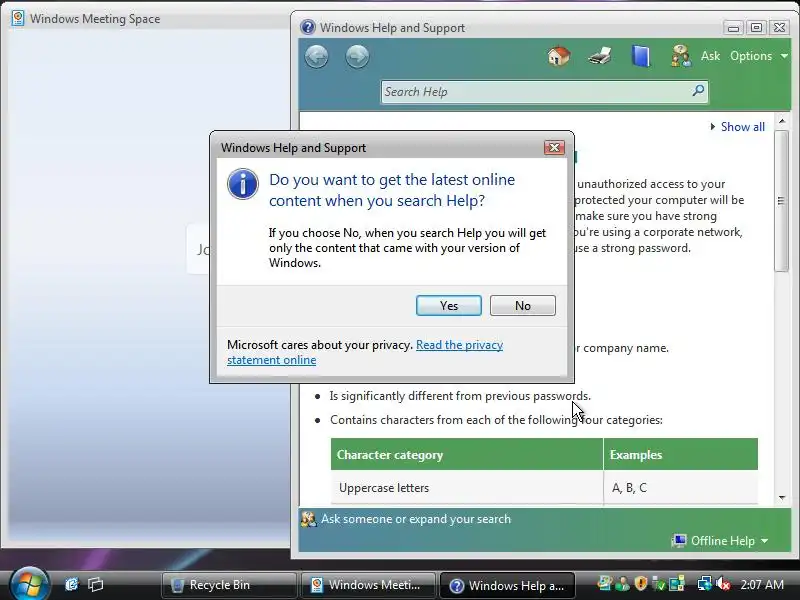Open the Windows Security shield tray icon
This screenshot has width=800, height=600.
[x=641, y=584]
